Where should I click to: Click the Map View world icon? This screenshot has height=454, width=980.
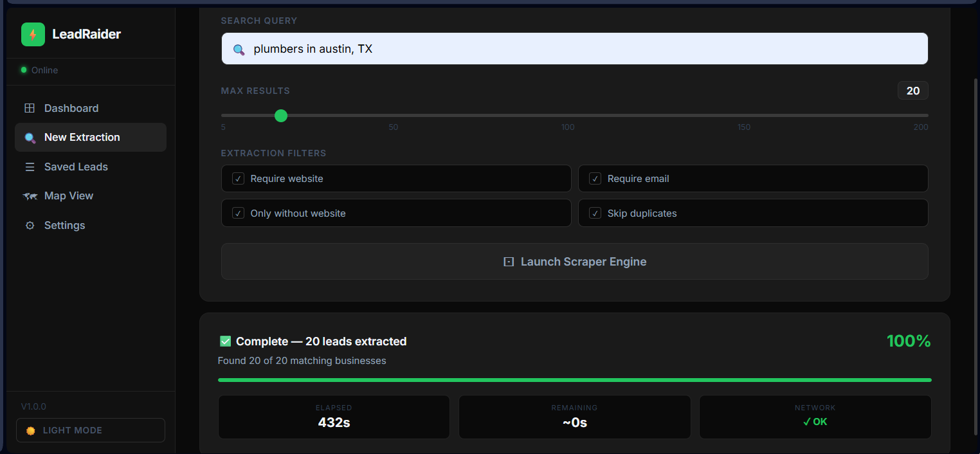point(30,196)
